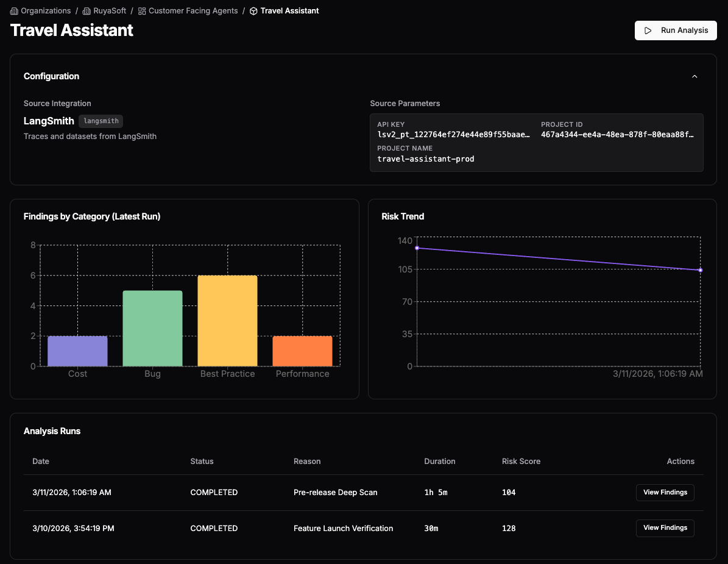Image resolution: width=728 pixels, height=564 pixels.
Task: Click the green Bug bar in chart
Action: 152,329
